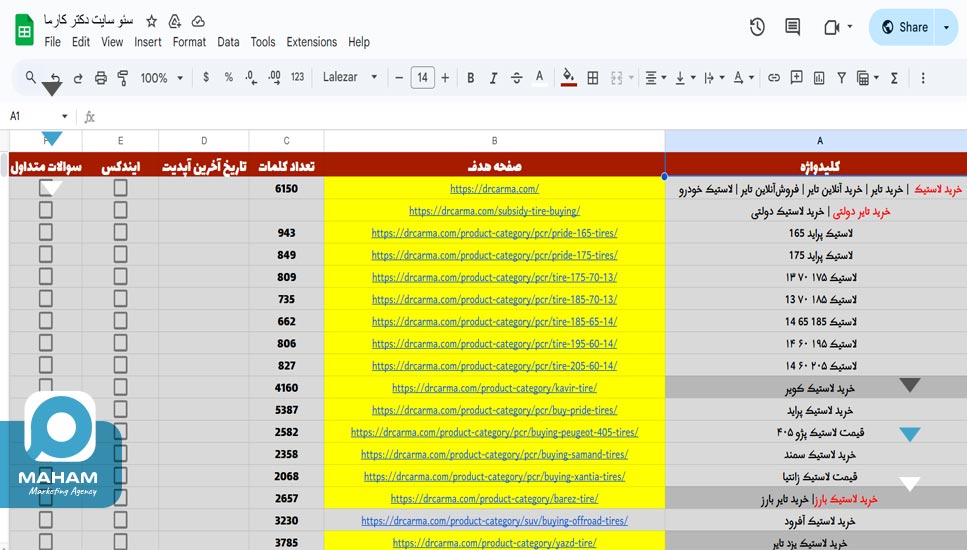Click the font size 14 field
967x550 pixels.
422,78
